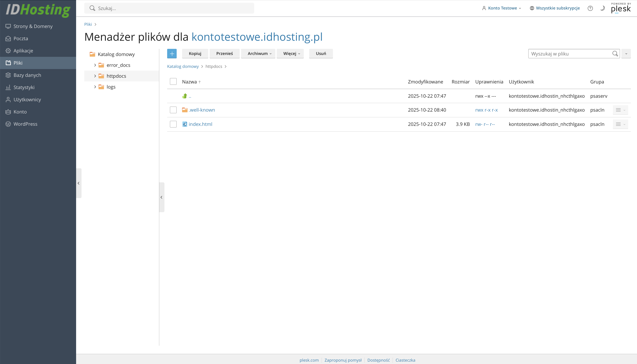Open WordPress from the sidebar
Image resolution: width=637 pixels, height=364 pixels.
click(x=25, y=124)
